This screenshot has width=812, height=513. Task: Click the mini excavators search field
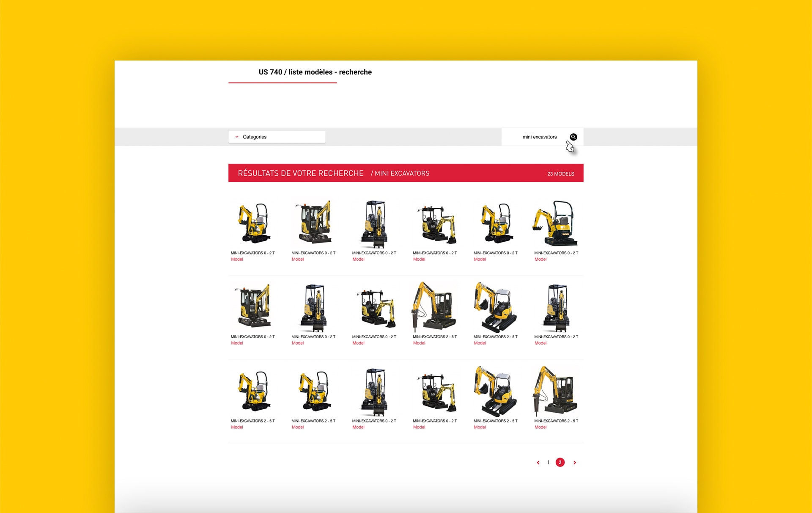(x=539, y=137)
